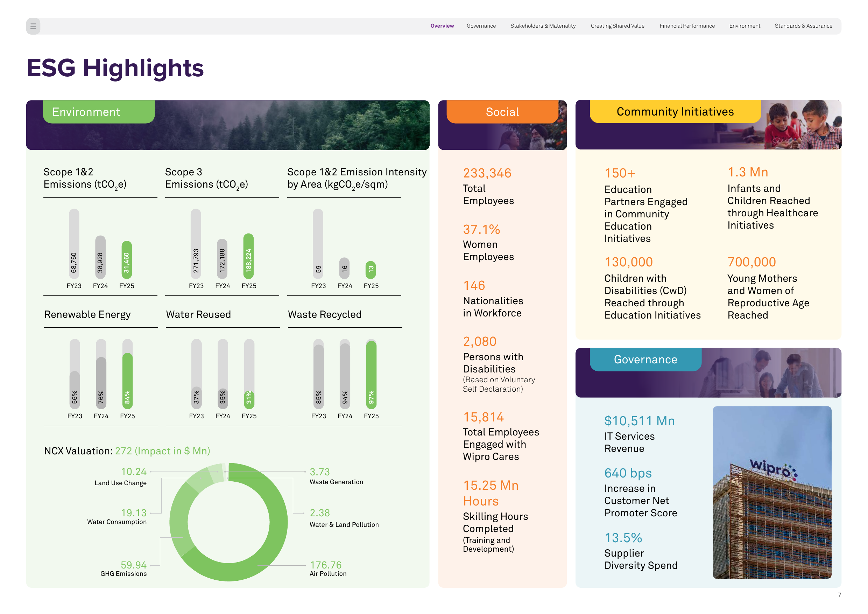Screen dimensions: 868x614
Task: Click the Waste Recycled 97% FY25 bar
Action: coord(371,375)
